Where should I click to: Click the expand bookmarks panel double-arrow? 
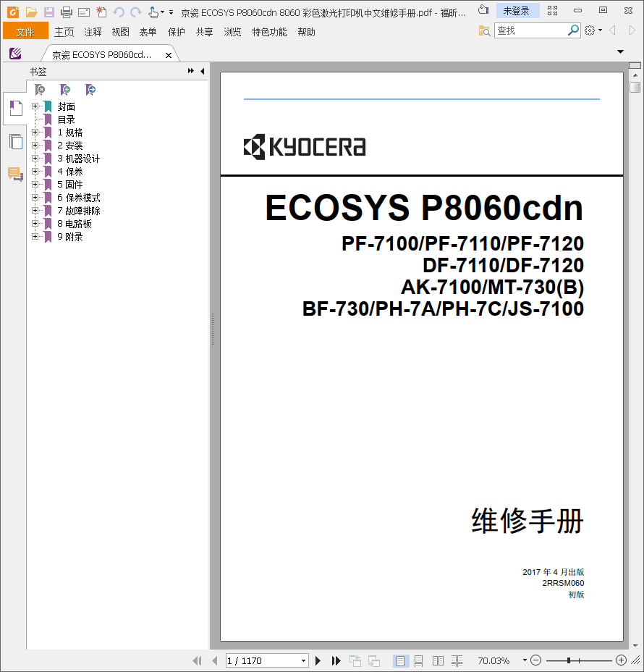click(x=191, y=71)
